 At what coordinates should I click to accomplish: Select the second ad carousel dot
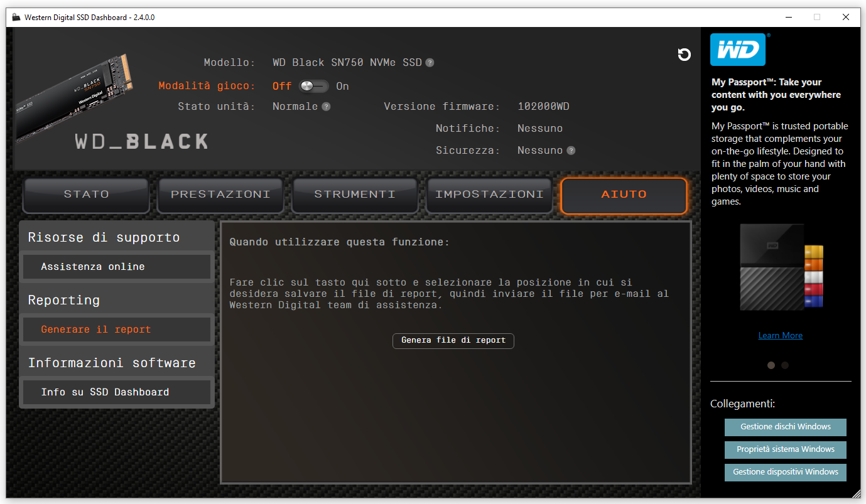[785, 365]
